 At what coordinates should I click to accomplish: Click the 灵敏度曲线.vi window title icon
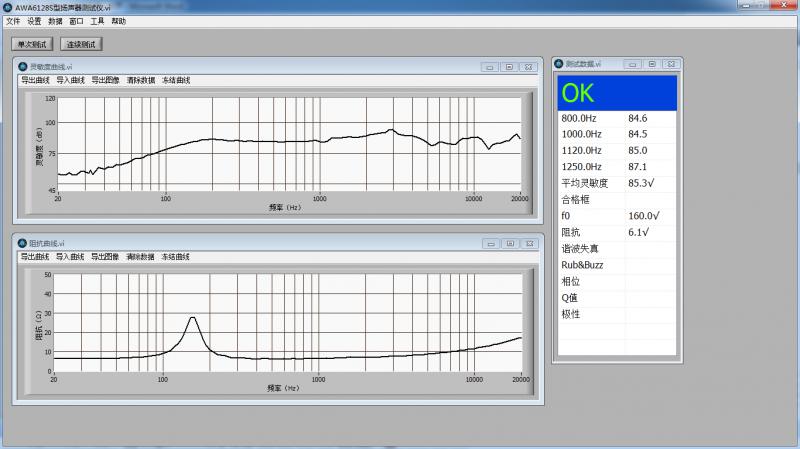[22, 67]
